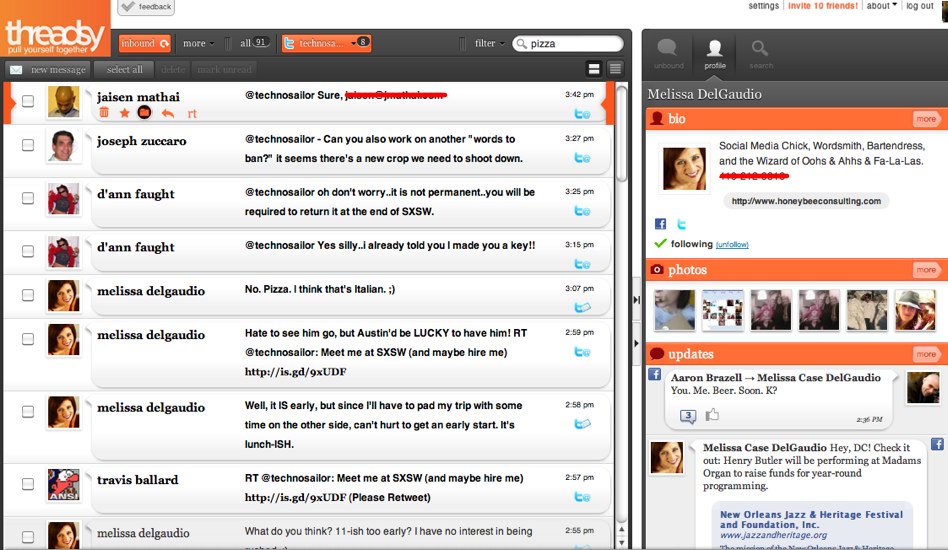948x550 pixels.
Task: Click the inbound refresh button
Action: [x=144, y=44]
